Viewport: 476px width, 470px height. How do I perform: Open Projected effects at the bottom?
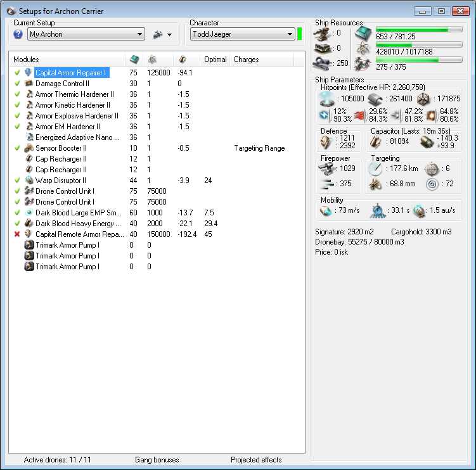point(256,460)
